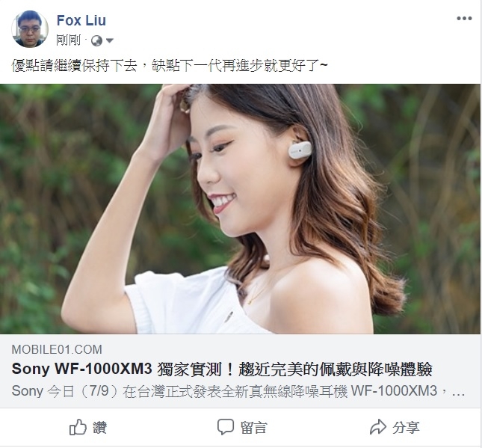Click the comment speech bubble icon
This screenshot has width=482, height=448.
pyautogui.click(x=226, y=427)
